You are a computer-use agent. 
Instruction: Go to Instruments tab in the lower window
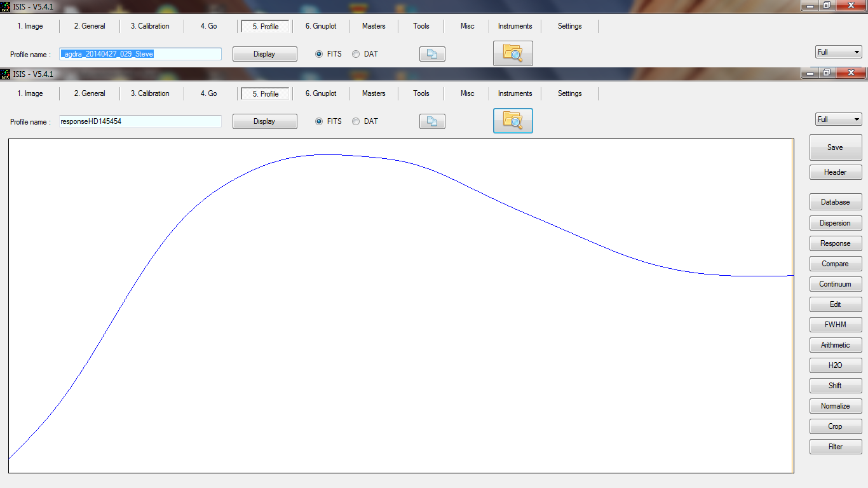tap(515, 93)
